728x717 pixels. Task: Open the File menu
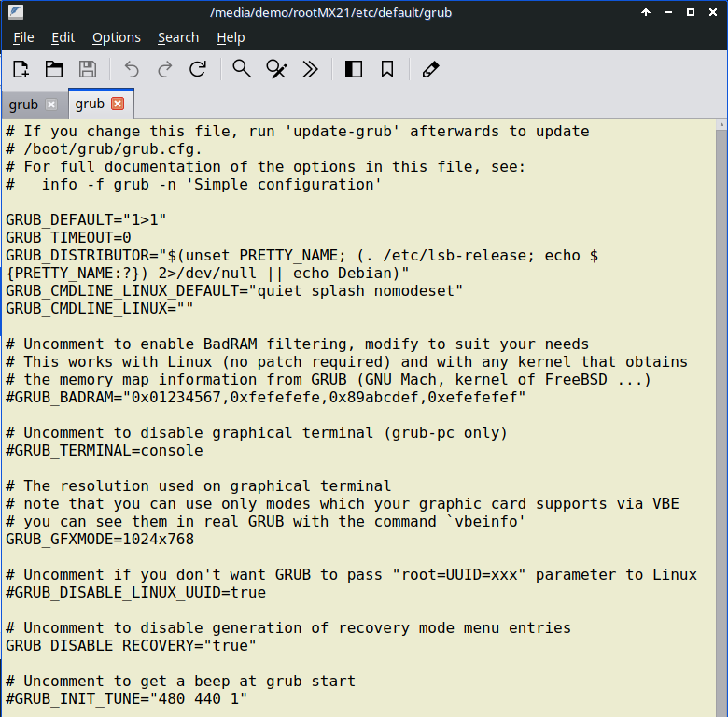(x=23, y=37)
